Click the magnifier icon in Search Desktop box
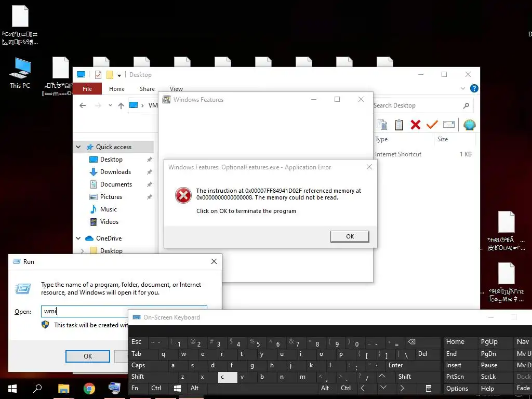The image size is (532, 399). pos(466,105)
